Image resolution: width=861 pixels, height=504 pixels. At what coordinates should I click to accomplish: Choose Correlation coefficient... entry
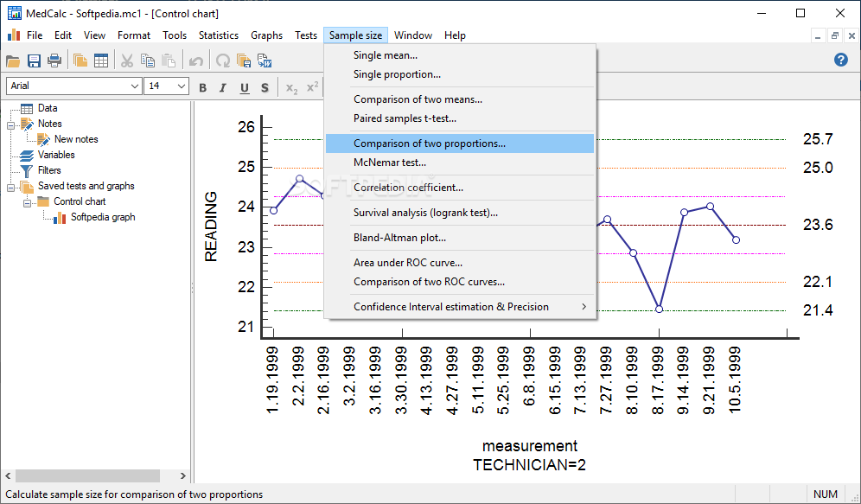point(459,188)
